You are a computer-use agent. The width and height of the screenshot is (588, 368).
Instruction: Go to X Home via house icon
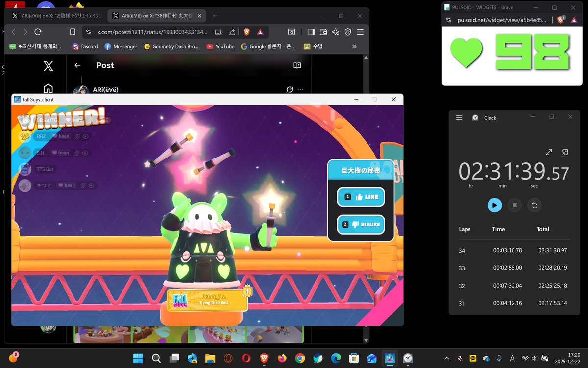click(48, 88)
